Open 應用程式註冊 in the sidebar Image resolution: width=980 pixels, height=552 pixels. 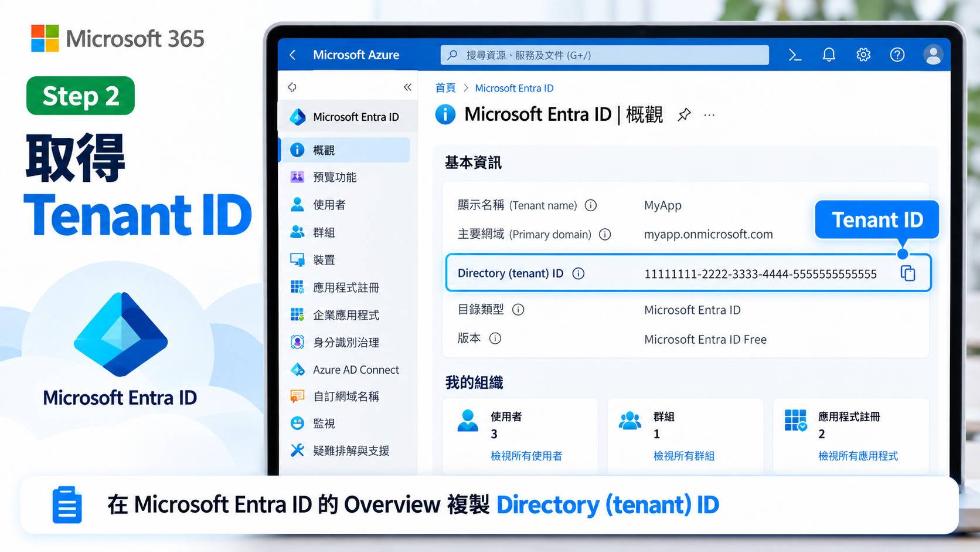345,287
